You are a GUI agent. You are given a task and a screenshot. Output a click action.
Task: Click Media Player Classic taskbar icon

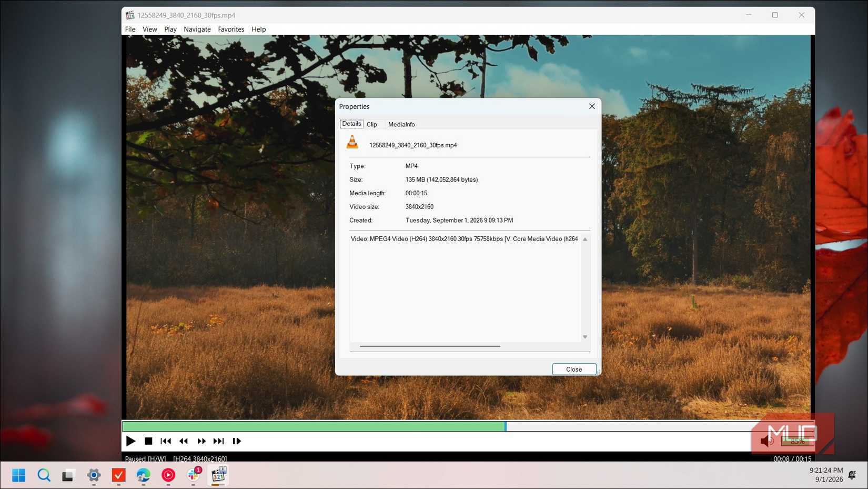(x=218, y=475)
